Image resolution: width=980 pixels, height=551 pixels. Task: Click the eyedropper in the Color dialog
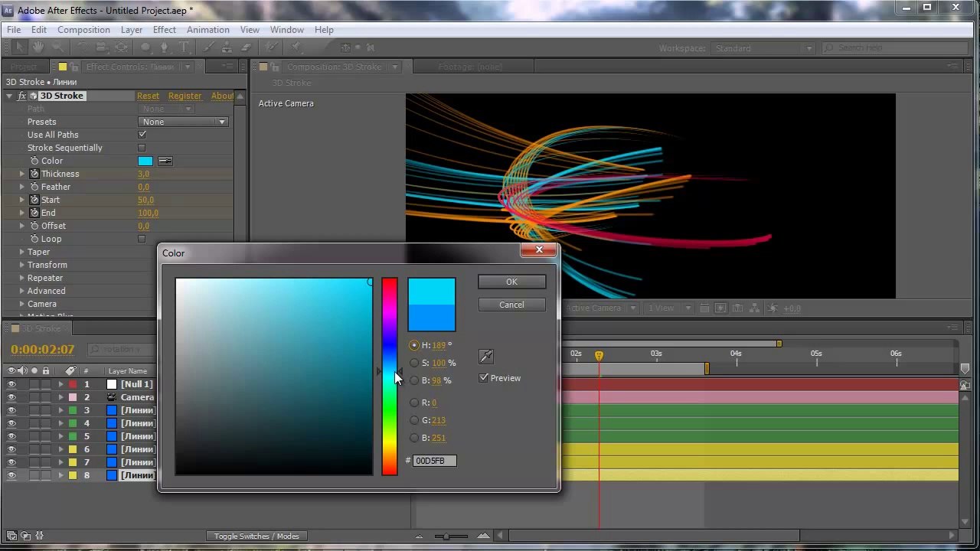click(485, 357)
